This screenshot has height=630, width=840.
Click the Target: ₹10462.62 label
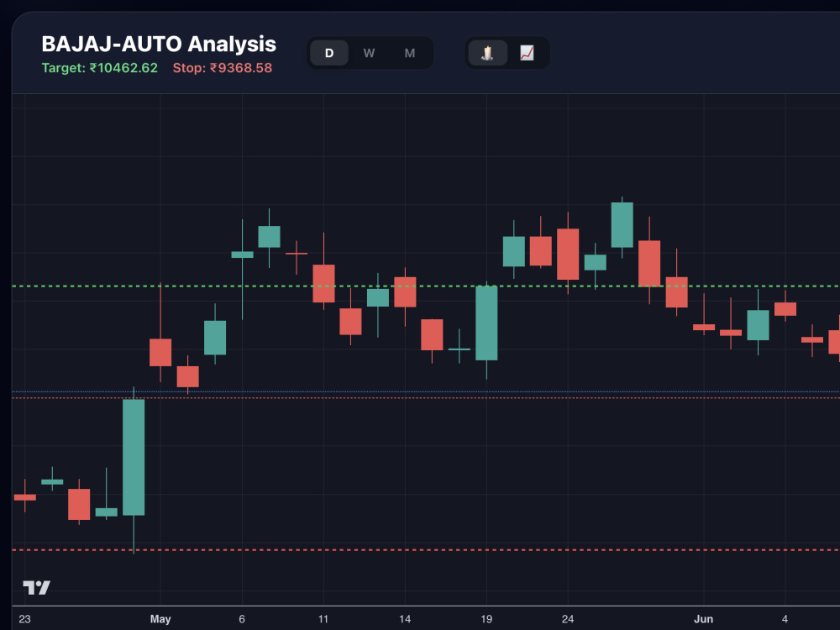100,68
